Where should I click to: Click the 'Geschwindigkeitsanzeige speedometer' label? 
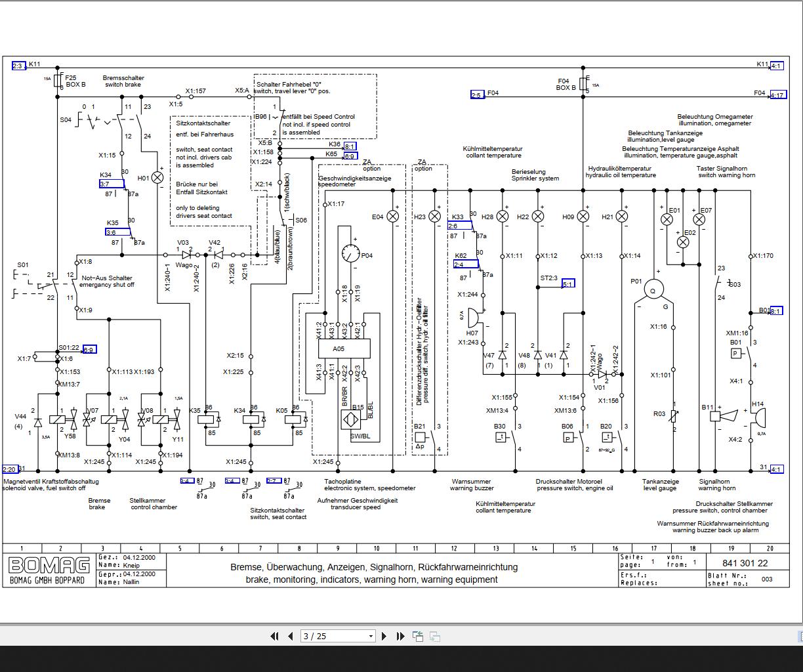point(355,181)
